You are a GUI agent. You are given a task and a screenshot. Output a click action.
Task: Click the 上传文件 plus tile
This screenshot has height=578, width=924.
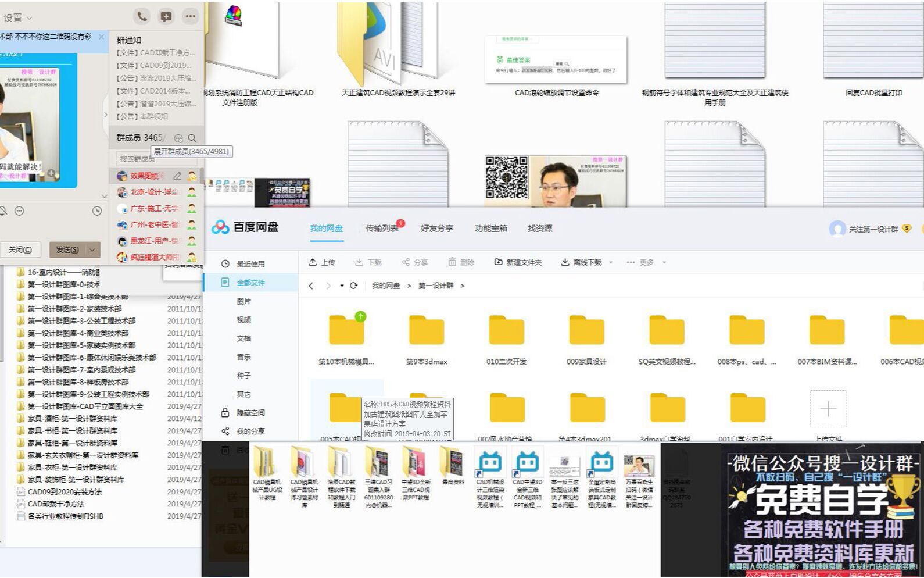828,409
